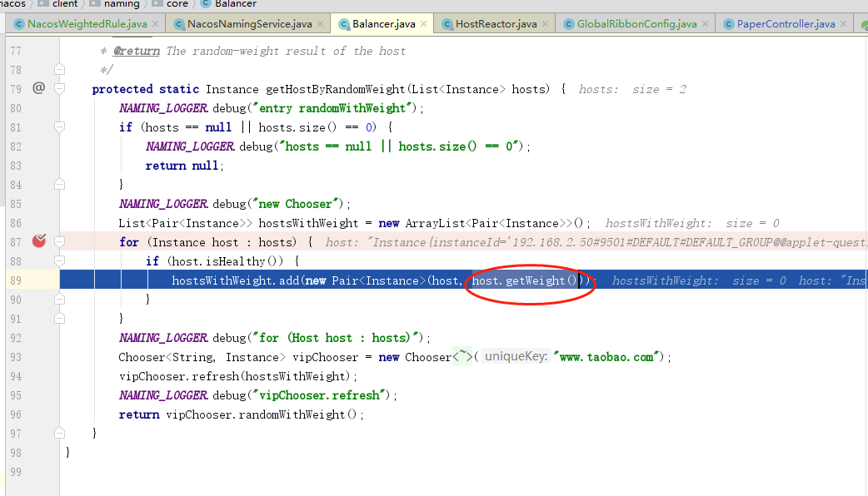Viewport: 868px width, 496px height.
Task: Click the uniqueKey parameter hint
Action: click(516, 356)
